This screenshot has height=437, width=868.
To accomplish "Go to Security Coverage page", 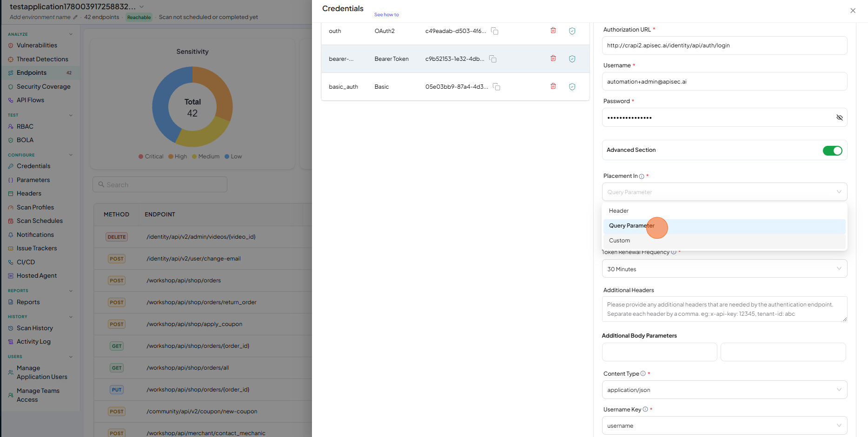I will [x=43, y=87].
